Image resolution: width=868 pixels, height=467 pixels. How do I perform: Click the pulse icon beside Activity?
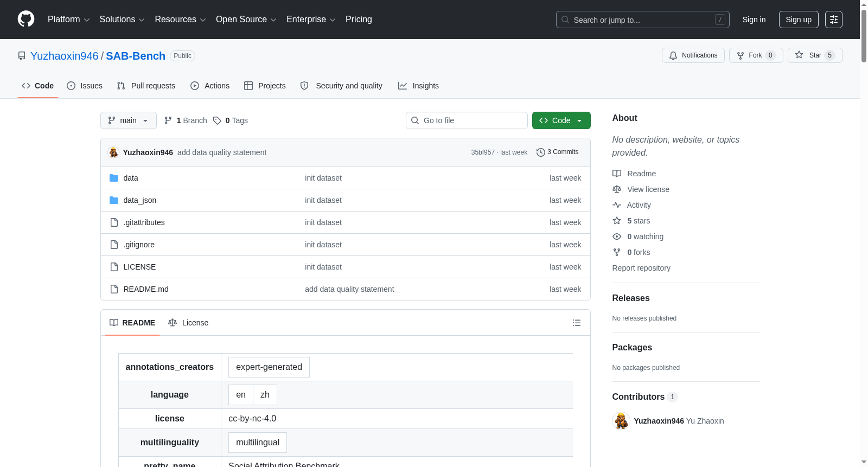(617, 205)
